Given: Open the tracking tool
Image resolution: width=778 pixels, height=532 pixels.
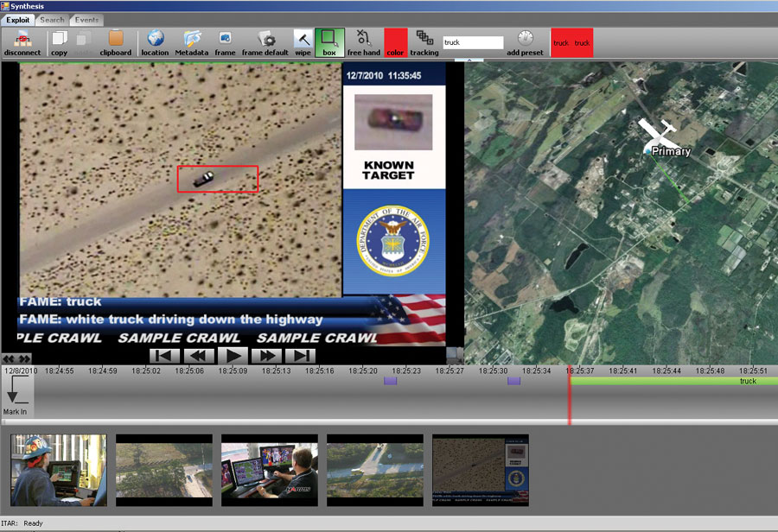Looking at the screenshot, I should (423, 40).
